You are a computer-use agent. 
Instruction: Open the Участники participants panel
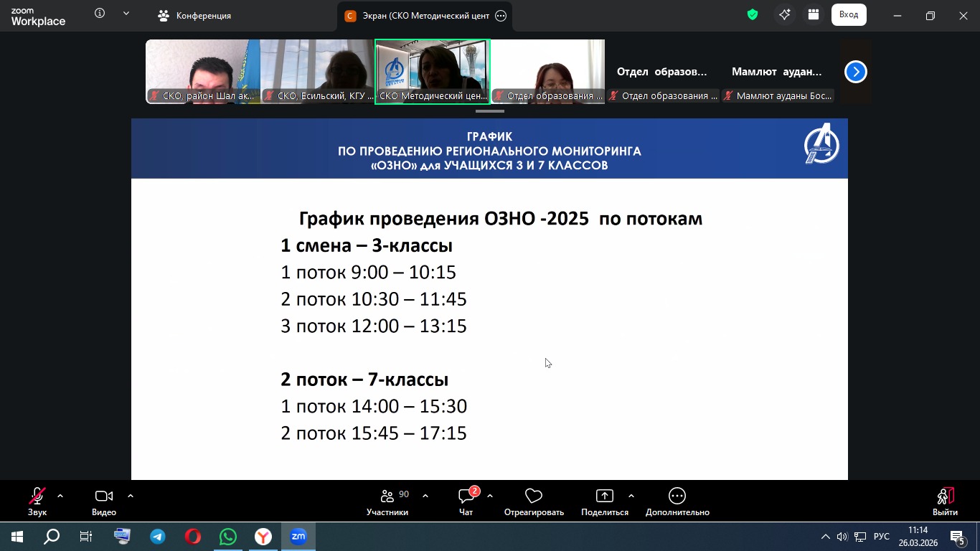point(387,501)
